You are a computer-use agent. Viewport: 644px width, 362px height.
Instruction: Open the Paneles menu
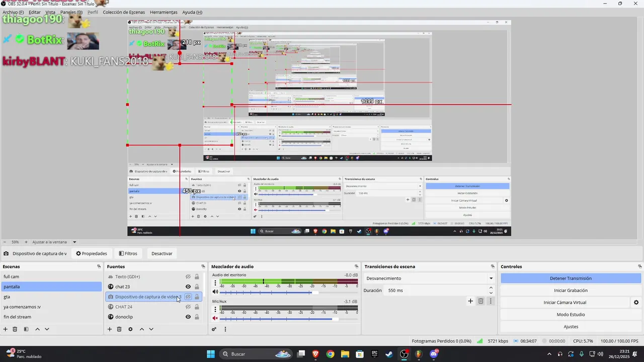[71, 12]
